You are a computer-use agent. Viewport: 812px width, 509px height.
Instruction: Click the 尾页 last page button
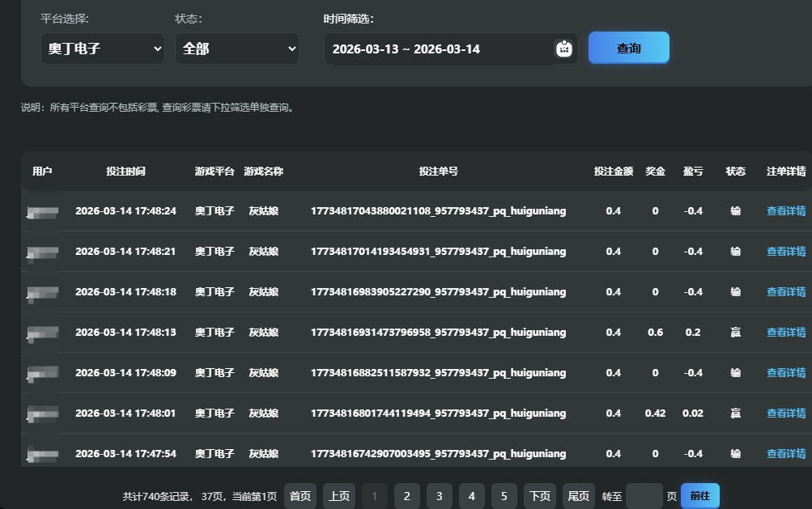click(x=578, y=495)
